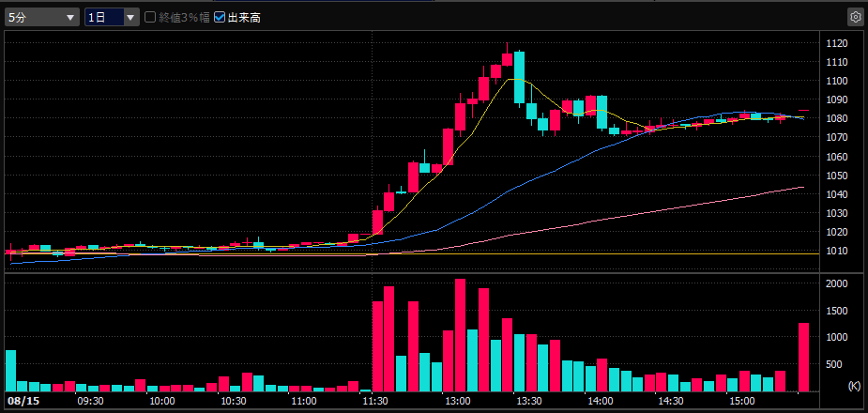Uncheck the 出来高 volume checkbox
This screenshot has width=868, height=413.
[220, 17]
